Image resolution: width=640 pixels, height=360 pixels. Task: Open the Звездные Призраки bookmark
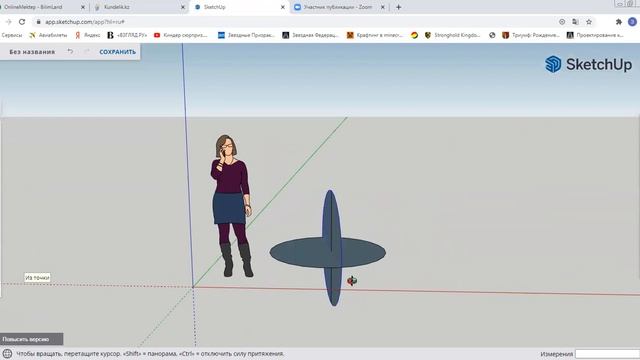246,35
